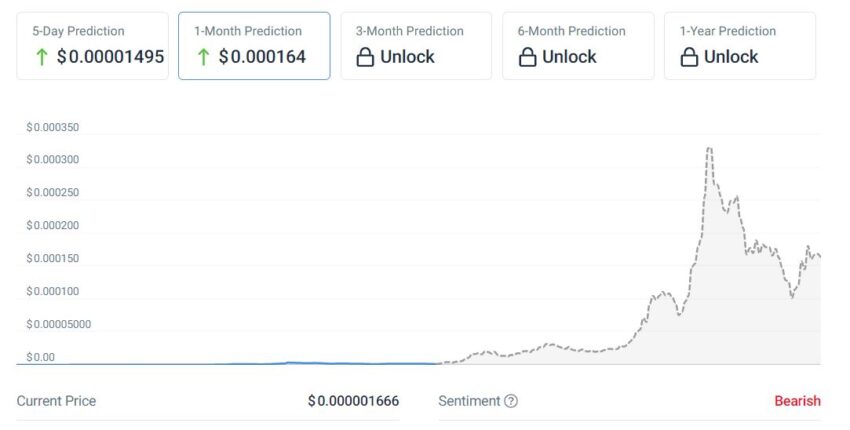Click the Unlock link under 3-Month Prediction
The height and width of the screenshot is (430, 850).
[x=407, y=57]
